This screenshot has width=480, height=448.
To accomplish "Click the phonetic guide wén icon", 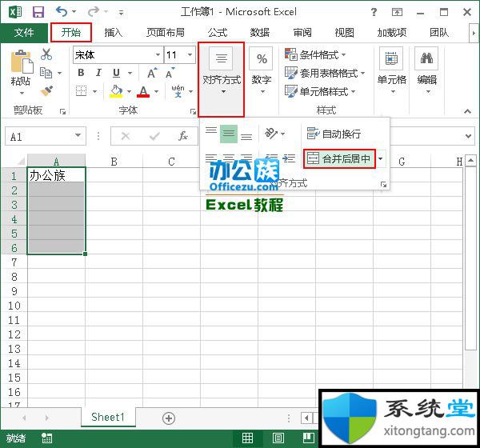I will pos(178,91).
